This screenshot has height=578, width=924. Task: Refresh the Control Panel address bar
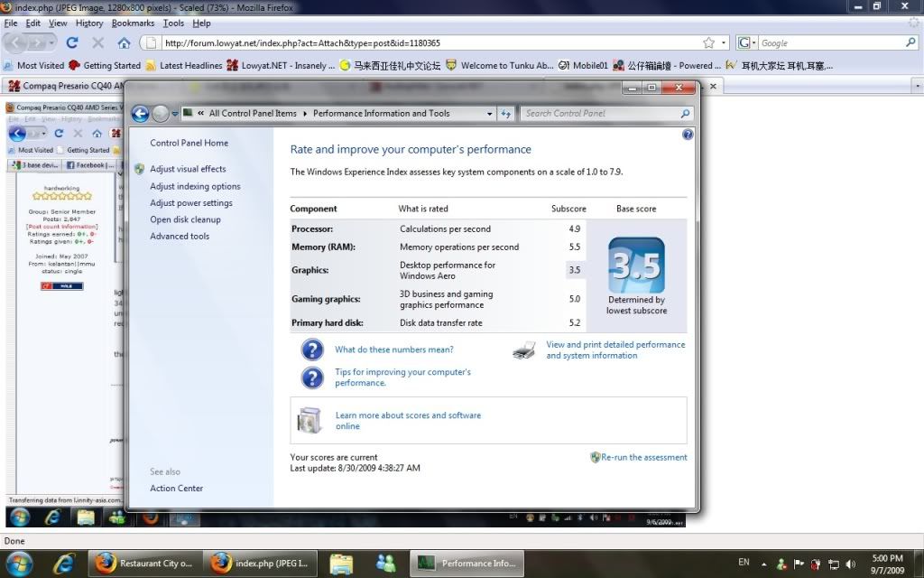[505, 114]
